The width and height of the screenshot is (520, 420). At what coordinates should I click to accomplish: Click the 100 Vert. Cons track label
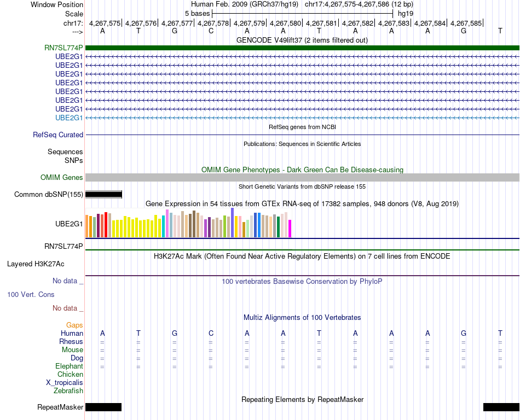click(x=31, y=294)
